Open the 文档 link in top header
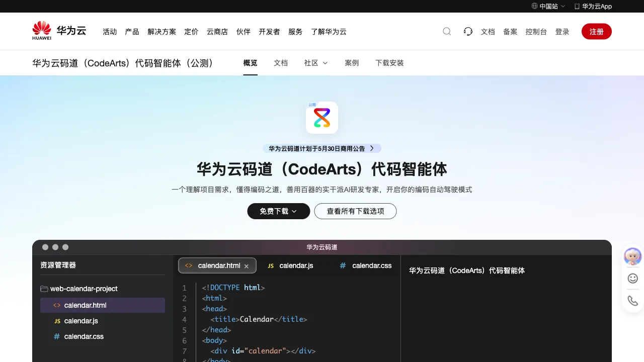Screen dimensions: 644x362 488,31
